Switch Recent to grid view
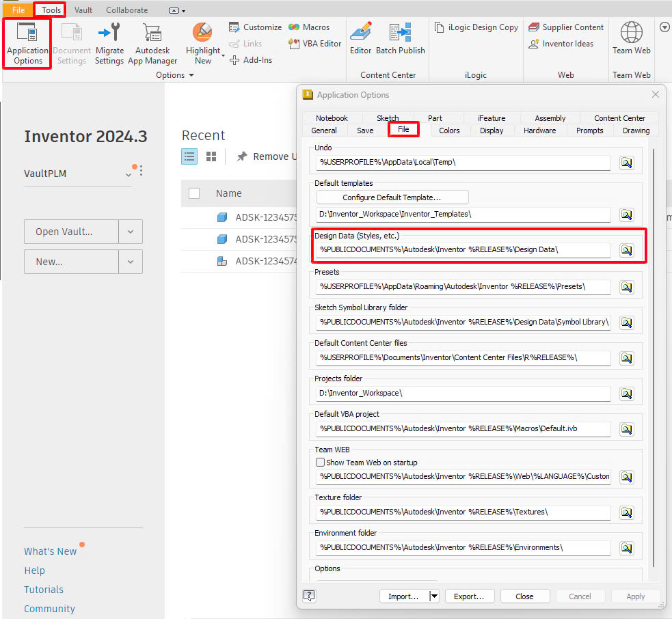Image resolution: width=672 pixels, height=619 pixels. coord(211,156)
